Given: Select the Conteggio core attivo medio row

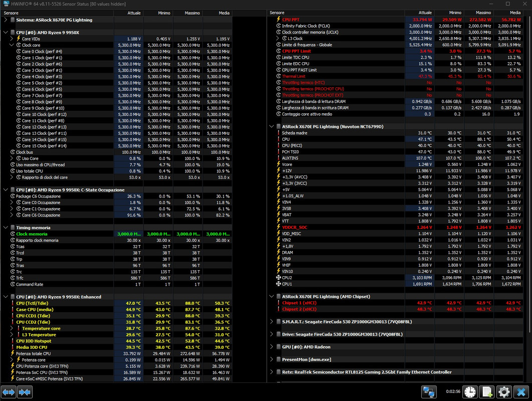Looking at the screenshot, I should point(395,114).
